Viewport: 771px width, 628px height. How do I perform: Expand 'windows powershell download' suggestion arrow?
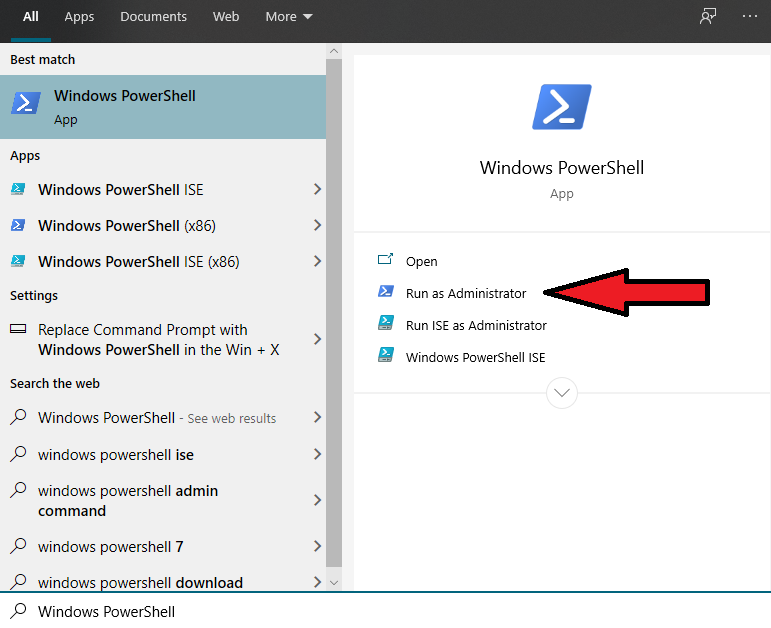[318, 582]
